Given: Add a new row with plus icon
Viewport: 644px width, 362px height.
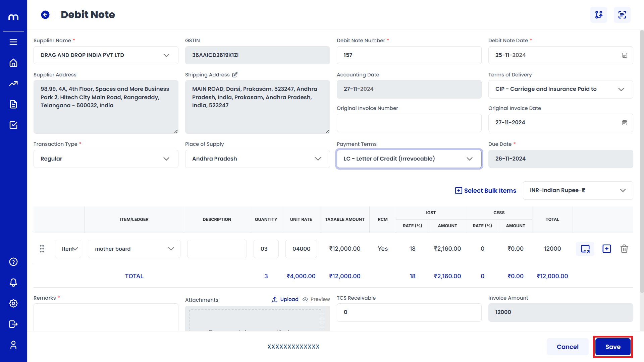Looking at the screenshot, I should coord(606,249).
